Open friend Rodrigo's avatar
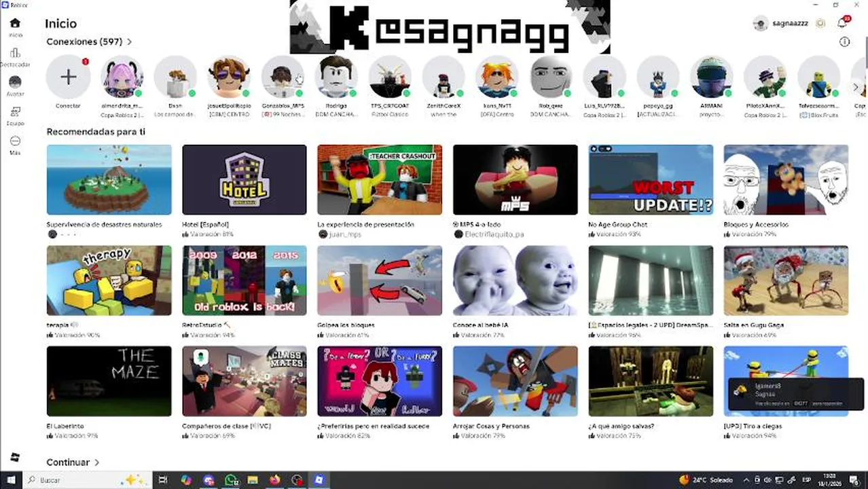 [x=336, y=77]
